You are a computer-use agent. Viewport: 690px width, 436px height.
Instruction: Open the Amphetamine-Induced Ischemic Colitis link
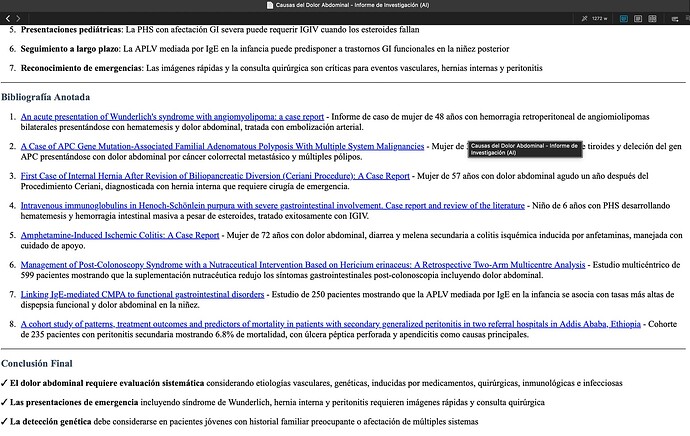click(120, 235)
